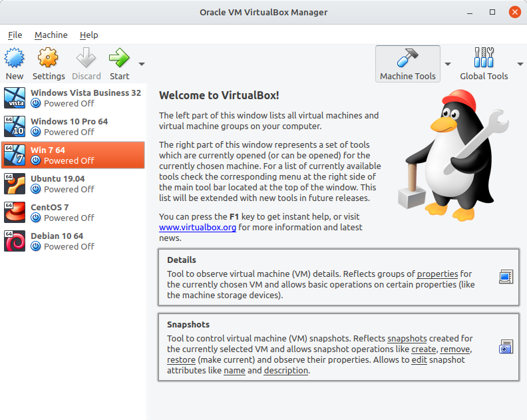Image resolution: width=527 pixels, height=420 pixels.
Task: Select the Windows 10 Pro 64 name
Action: pyautogui.click(x=69, y=121)
